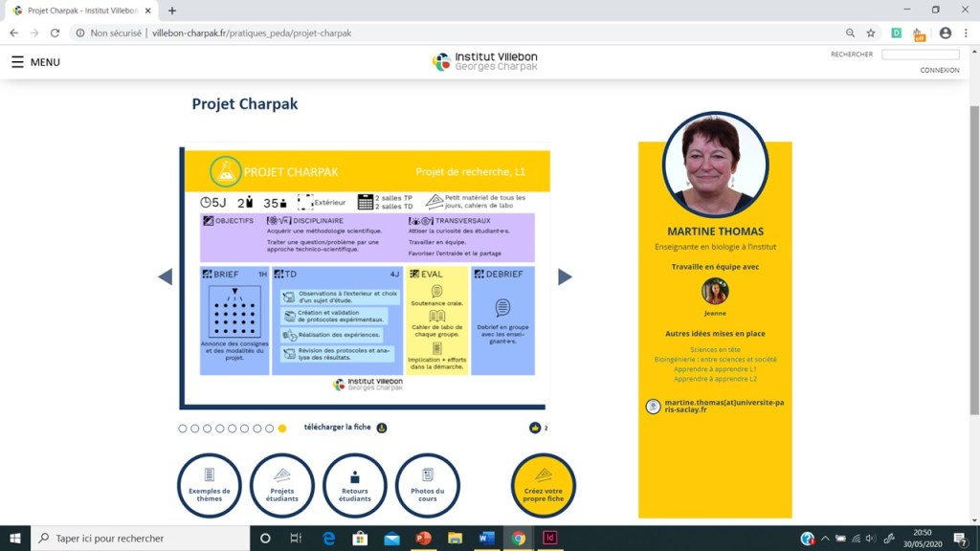Image resolution: width=980 pixels, height=551 pixels.
Task: Open Chrome's three-dot options menu
Action: (966, 33)
